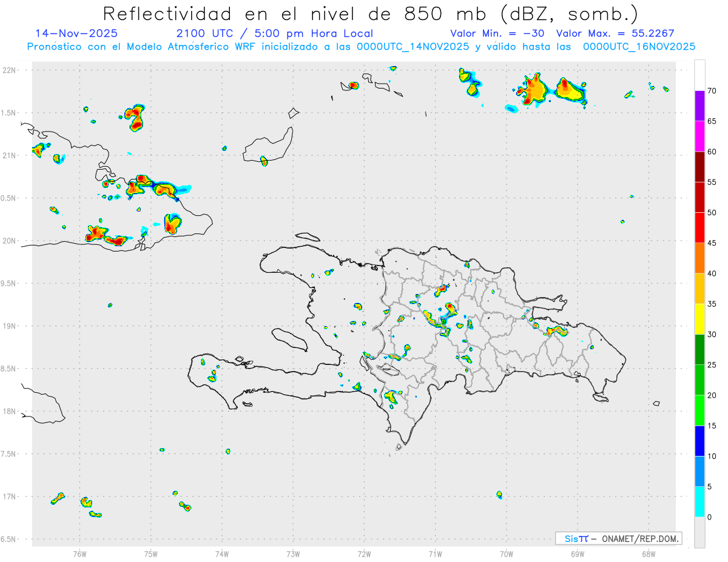Select the '20N' latitude label
The image size is (728, 562).
tap(10, 241)
